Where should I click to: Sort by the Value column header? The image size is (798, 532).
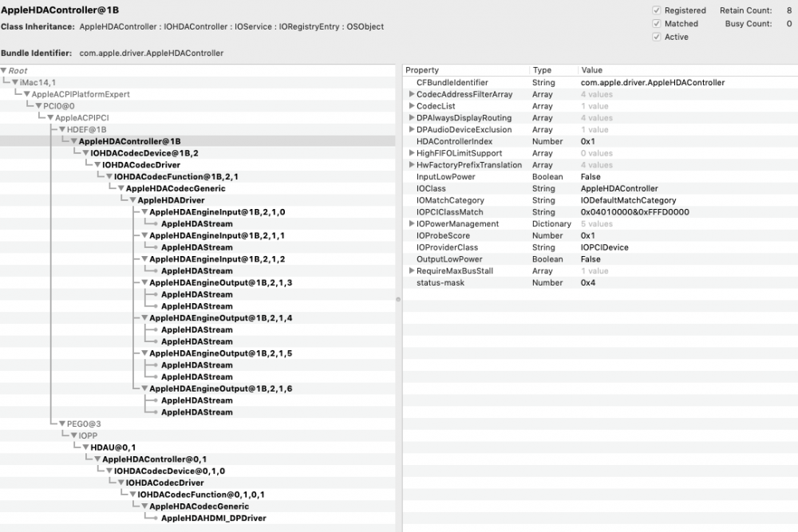coord(688,70)
